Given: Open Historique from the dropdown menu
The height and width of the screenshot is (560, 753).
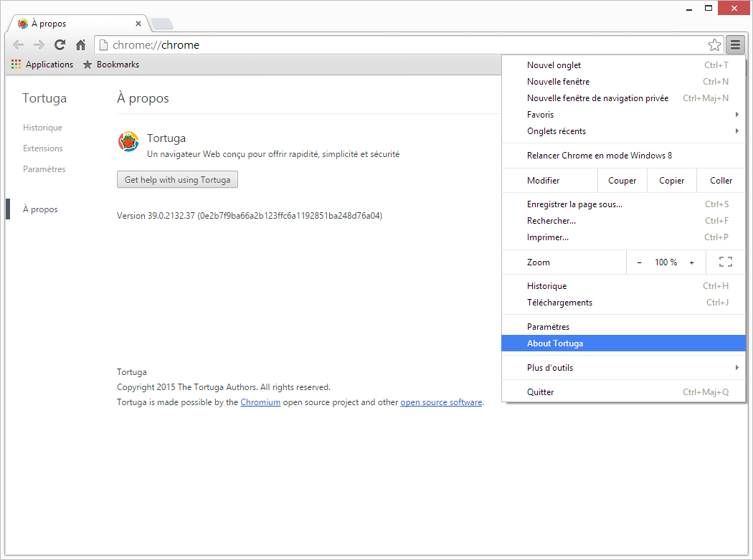Looking at the screenshot, I should point(623,286).
